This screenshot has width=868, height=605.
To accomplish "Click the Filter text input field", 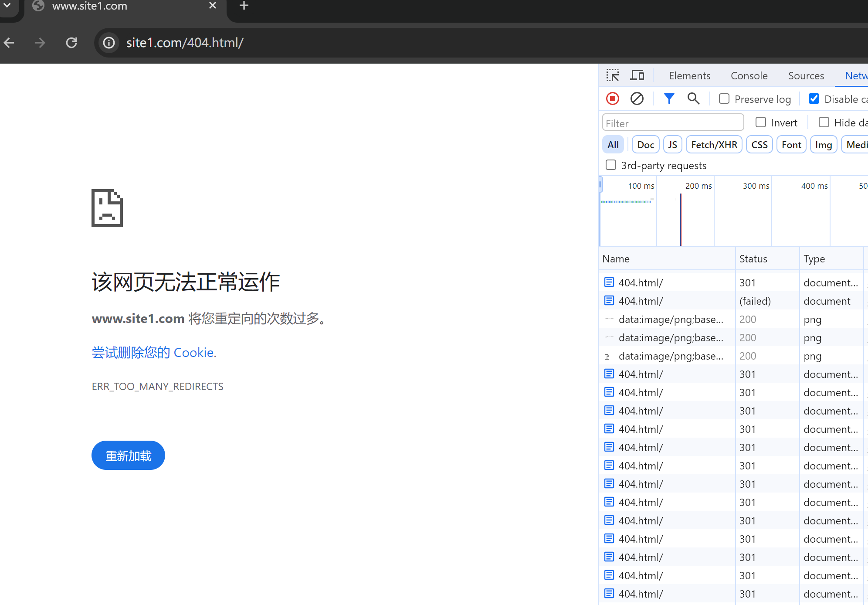I will (672, 123).
